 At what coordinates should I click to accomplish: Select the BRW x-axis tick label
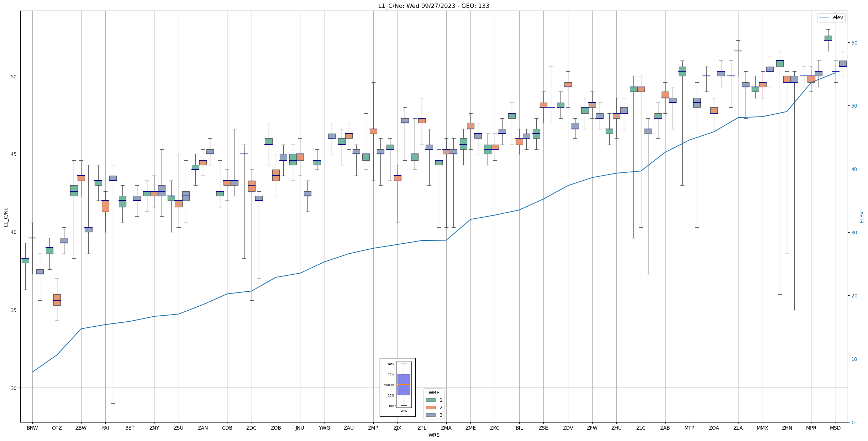point(32,428)
